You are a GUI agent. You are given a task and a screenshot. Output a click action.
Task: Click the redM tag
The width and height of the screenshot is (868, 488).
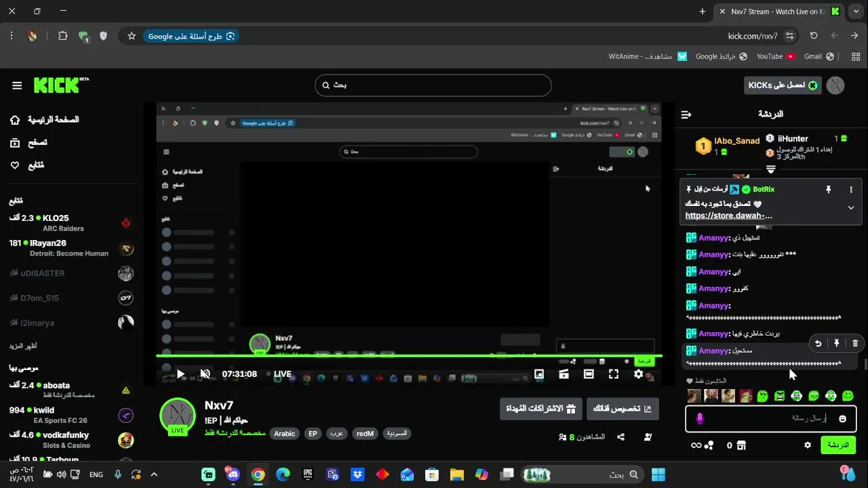tap(365, 434)
